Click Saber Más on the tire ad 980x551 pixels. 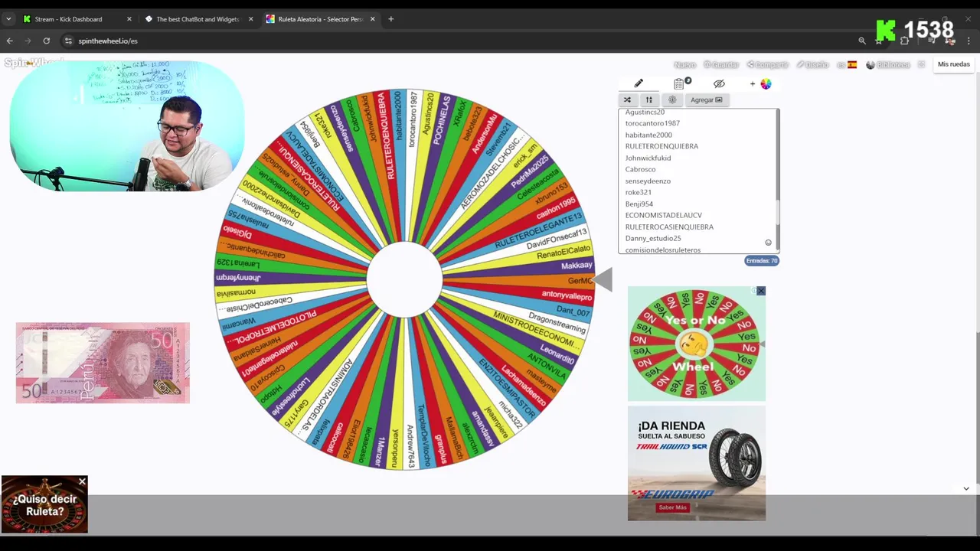pos(672,507)
